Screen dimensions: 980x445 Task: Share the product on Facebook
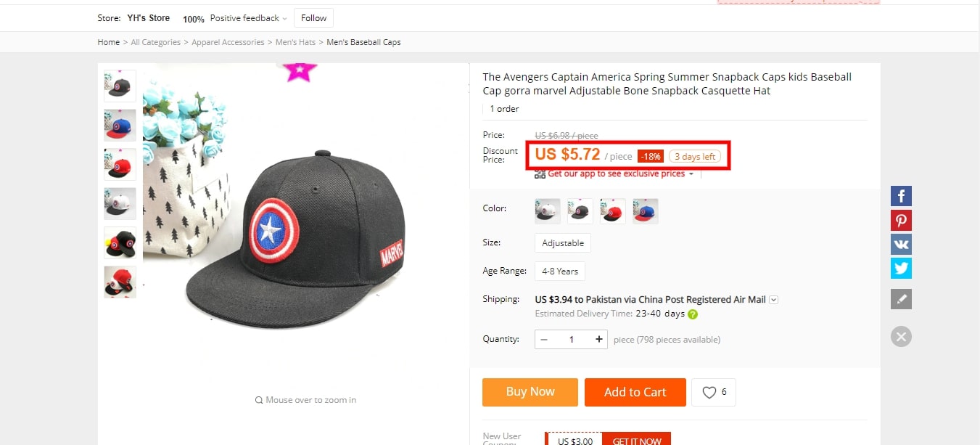click(901, 196)
